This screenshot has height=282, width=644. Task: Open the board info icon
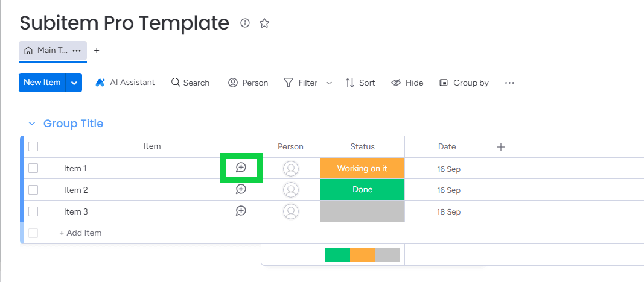245,23
